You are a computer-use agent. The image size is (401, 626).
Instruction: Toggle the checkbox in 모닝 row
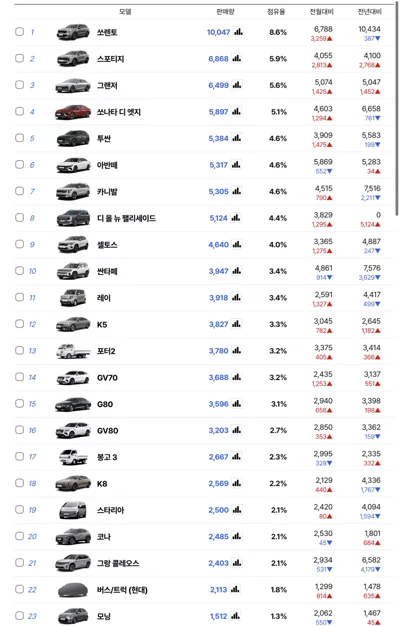19,615
